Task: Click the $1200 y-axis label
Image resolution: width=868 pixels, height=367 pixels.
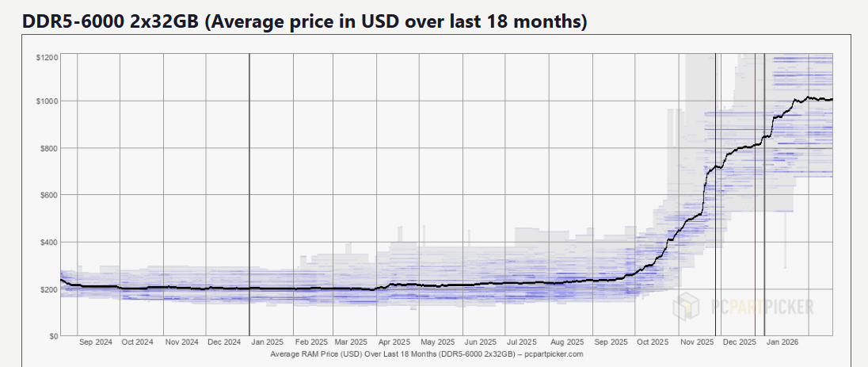Action: click(x=46, y=58)
